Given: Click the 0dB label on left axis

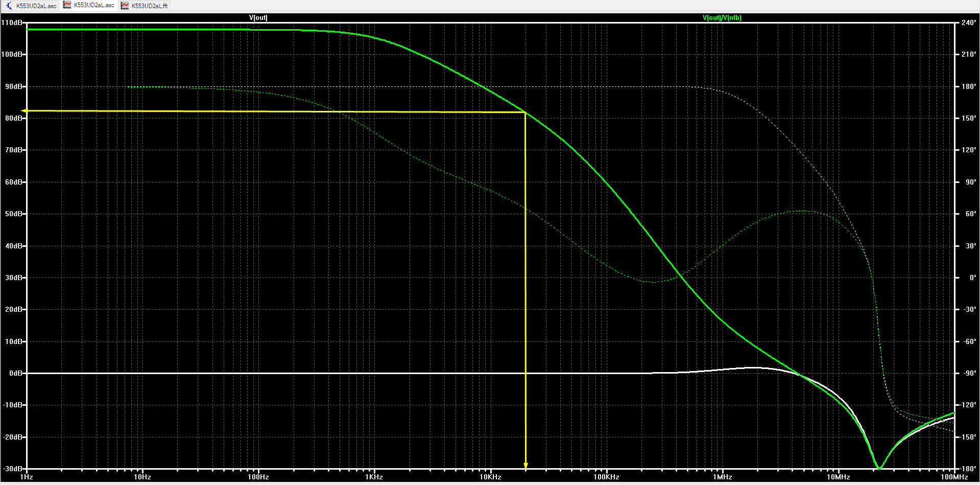Looking at the screenshot, I should 16,373.
